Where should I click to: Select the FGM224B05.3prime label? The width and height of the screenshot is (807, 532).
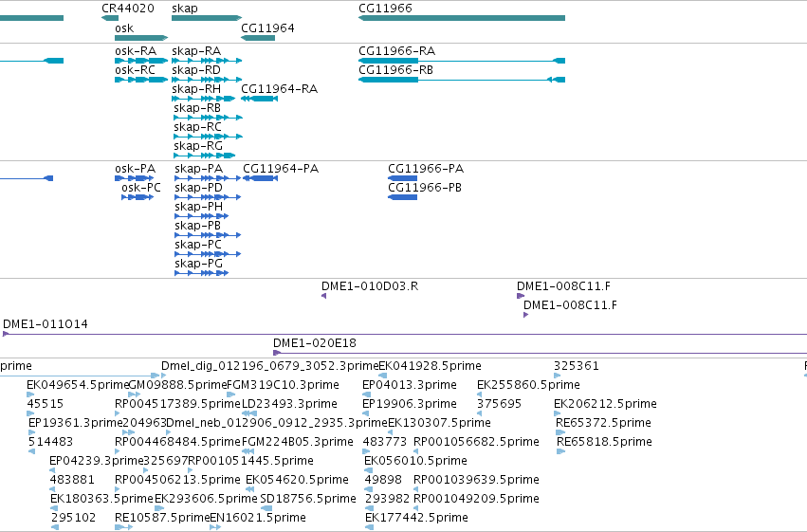298,443
